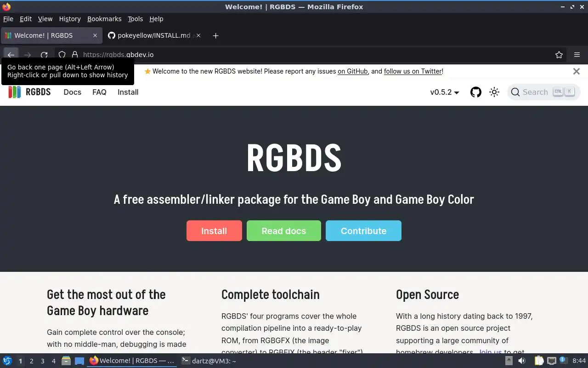
Task: Open the RGBDS GitHub repository icon
Action: pyautogui.click(x=476, y=92)
